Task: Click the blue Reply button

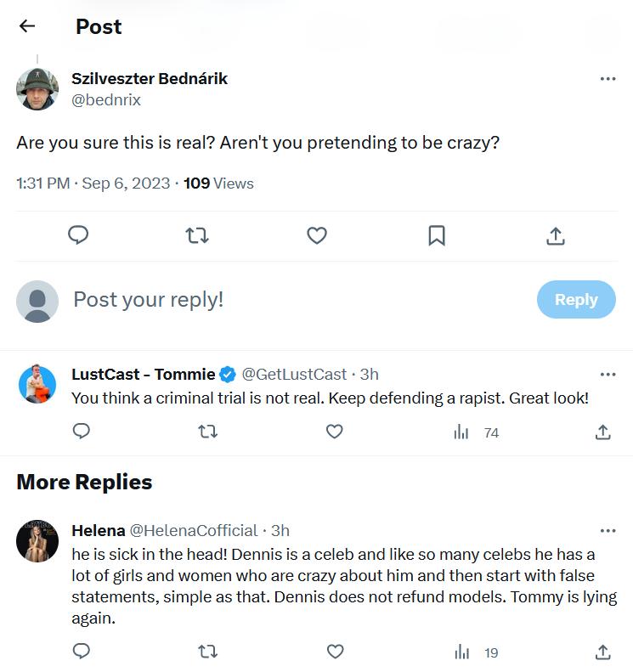Action: 576,299
